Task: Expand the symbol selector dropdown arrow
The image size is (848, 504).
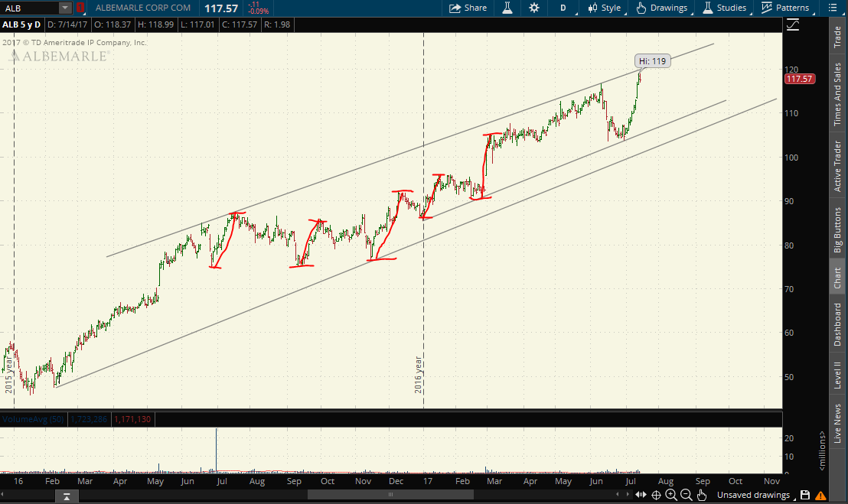Action: 65,8
